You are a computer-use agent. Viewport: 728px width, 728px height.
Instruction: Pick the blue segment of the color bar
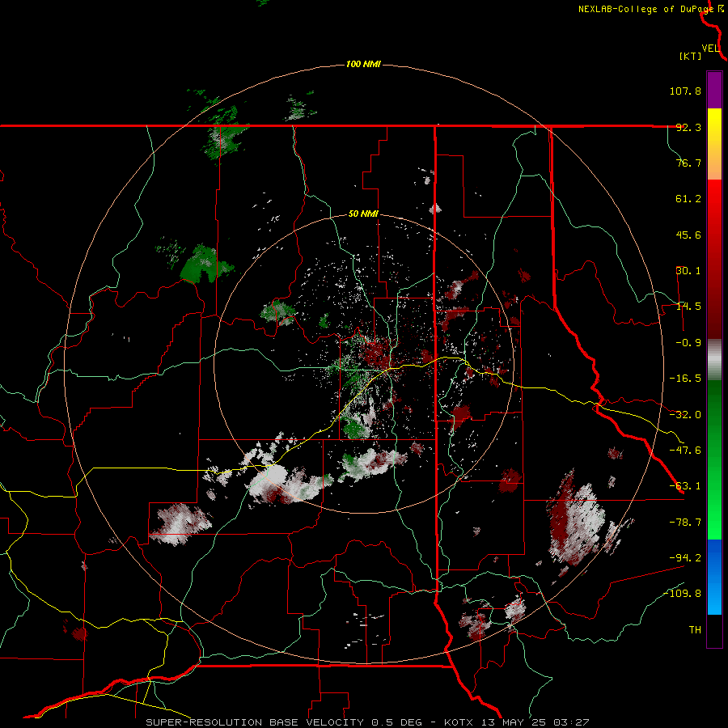pyautogui.click(x=714, y=577)
